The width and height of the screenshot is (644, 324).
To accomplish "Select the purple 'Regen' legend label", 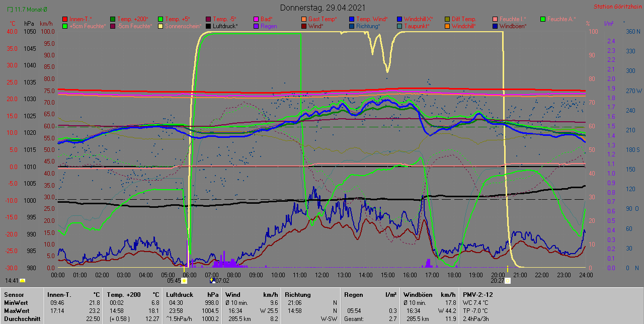I will (x=269, y=26).
